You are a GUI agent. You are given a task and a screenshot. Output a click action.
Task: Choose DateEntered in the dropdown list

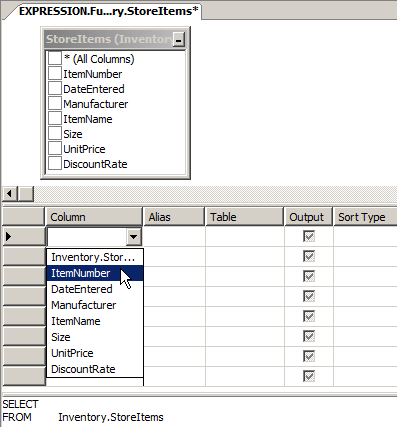click(95, 289)
